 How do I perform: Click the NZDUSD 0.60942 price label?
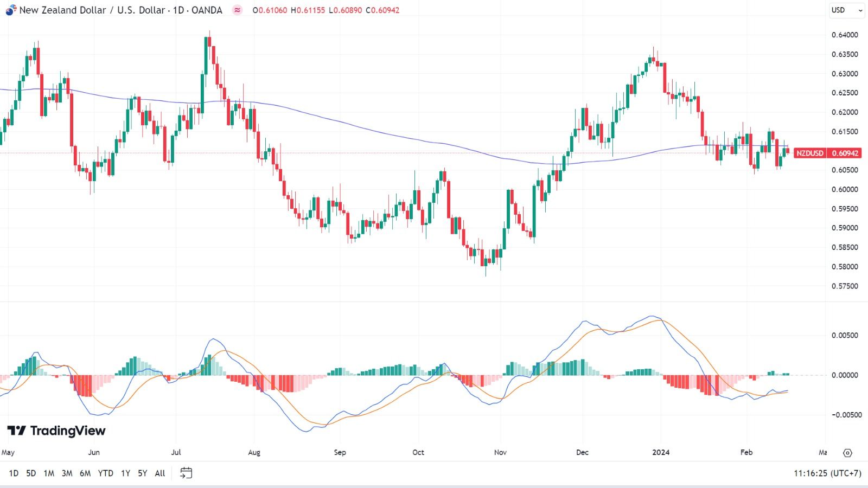[x=827, y=153]
